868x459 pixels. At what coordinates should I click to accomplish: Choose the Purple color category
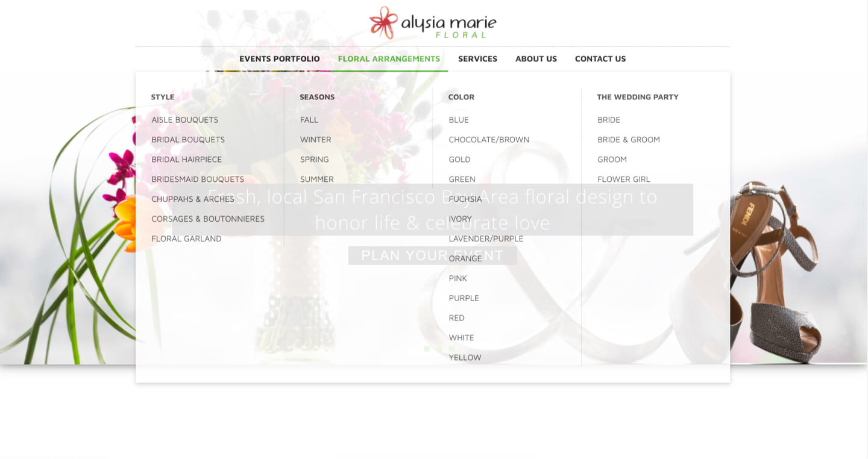click(x=464, y=299)
